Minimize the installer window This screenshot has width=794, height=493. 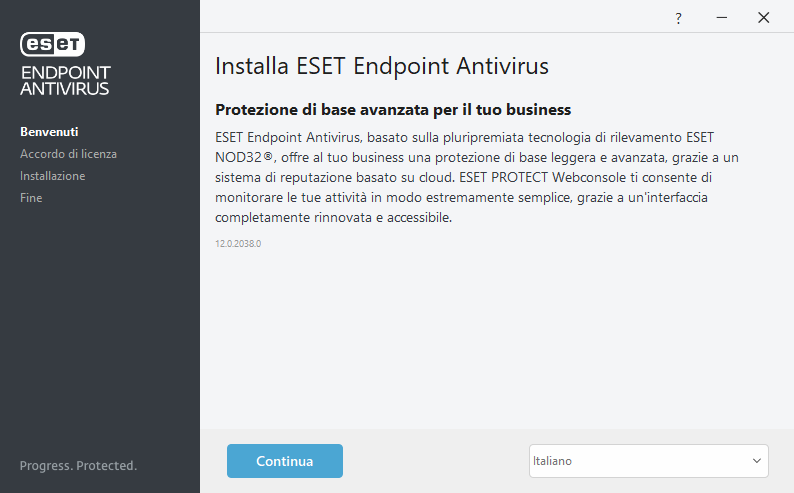[720, 18]
